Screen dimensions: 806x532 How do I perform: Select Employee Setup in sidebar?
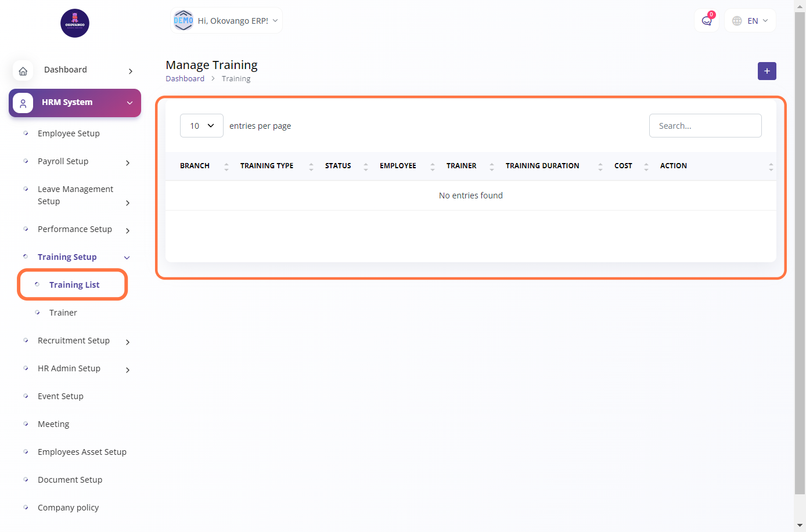pyautogui.click(x=69, y=133)
